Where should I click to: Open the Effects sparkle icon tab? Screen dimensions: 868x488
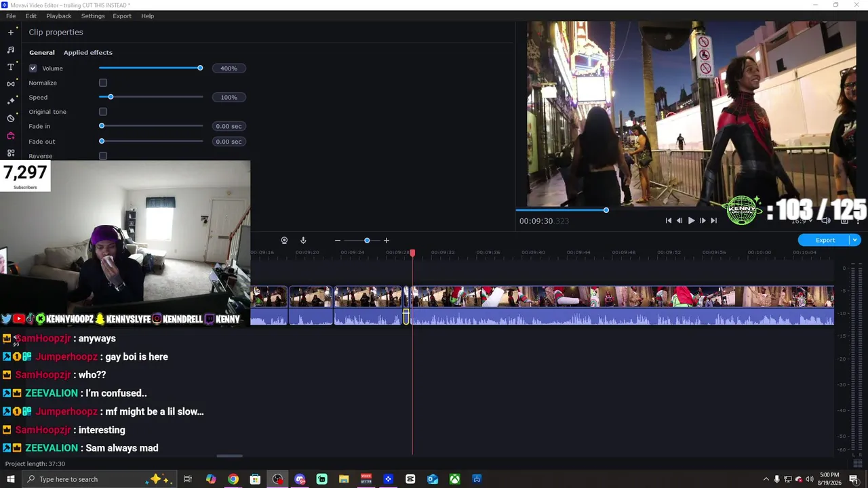[11, 101]
